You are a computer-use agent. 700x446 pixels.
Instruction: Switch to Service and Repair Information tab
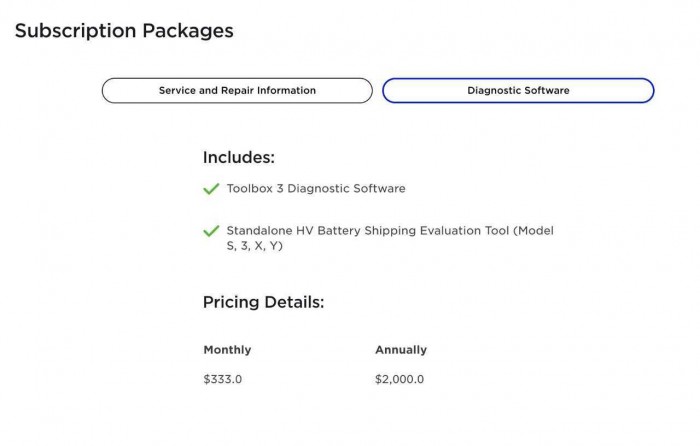click(x=237, y=91)
